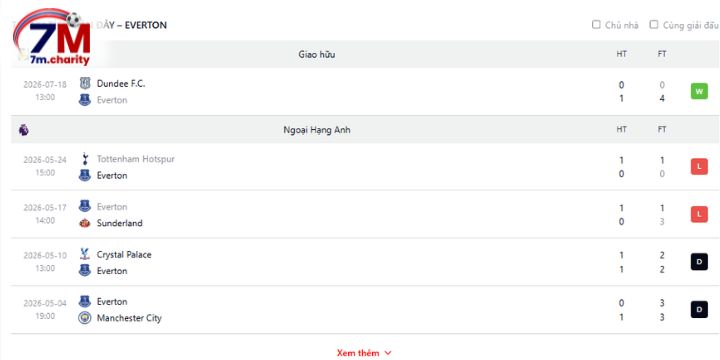Viewport: 720px width, 360px height.
Task: Open the Dundee F.C. team name
Action: 121,84
